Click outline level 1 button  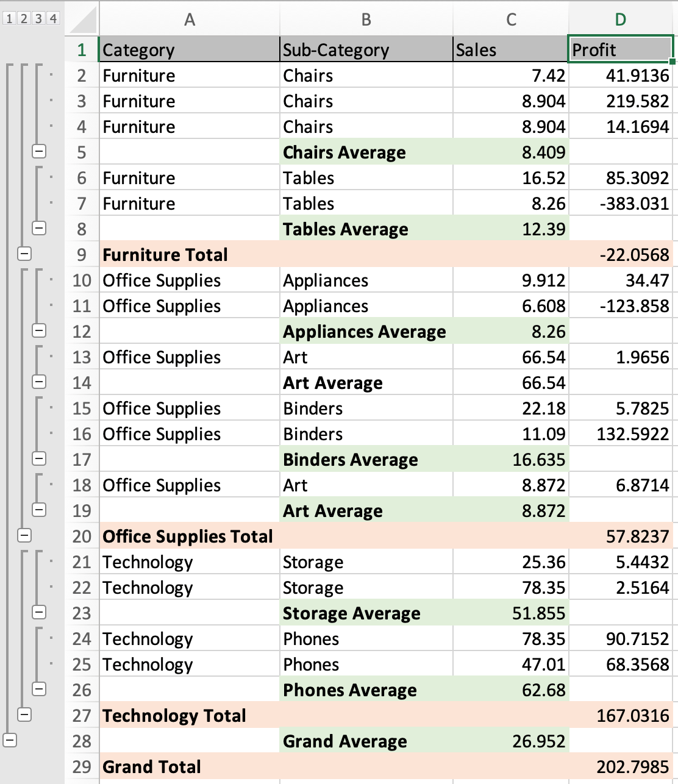[x=9, y=18]
